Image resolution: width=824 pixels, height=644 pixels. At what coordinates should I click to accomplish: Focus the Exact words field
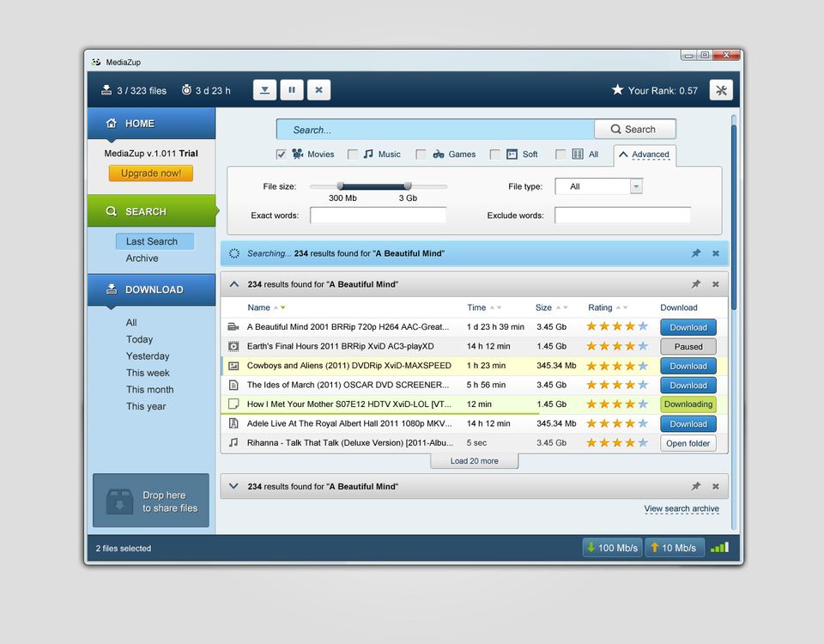[378, 215]
